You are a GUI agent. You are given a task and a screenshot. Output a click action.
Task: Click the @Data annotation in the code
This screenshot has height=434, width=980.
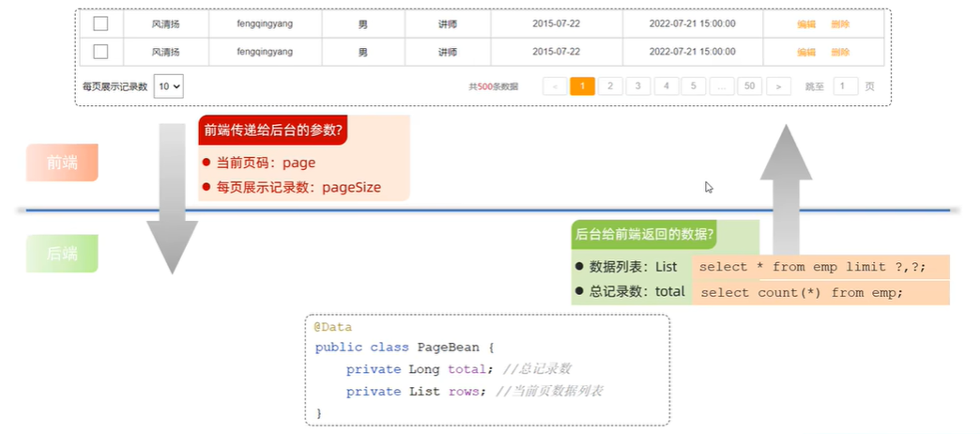click(x=332, y=327)
